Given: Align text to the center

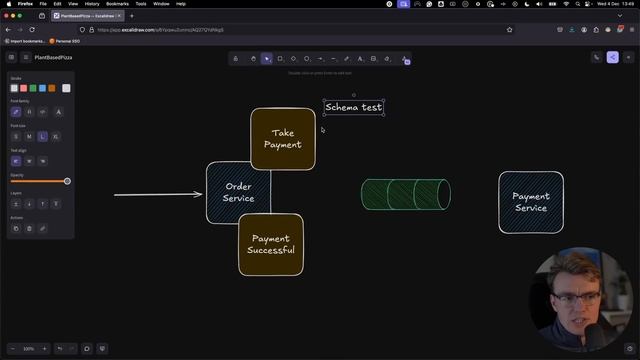Looking at the screenshot, I should point(29,161).
